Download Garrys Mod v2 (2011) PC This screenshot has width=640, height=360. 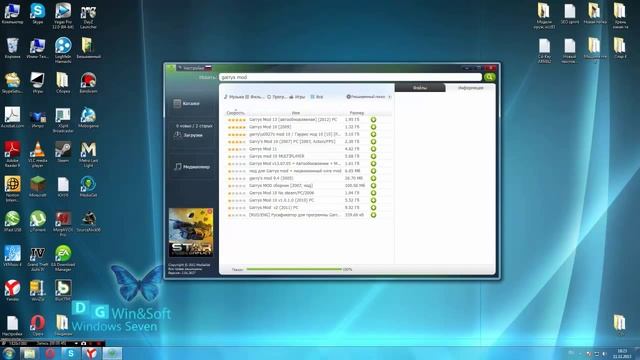tap(373, 208)
